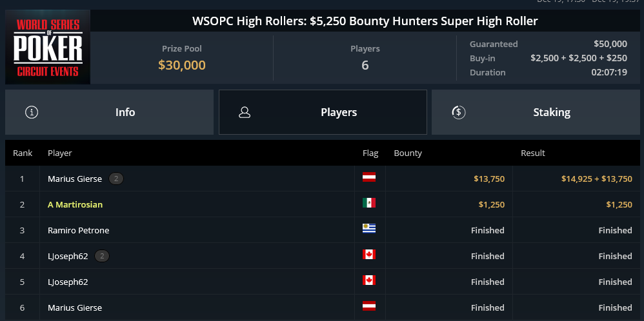Screen dimensions: 644x321
Task: Click the Info tab circle-i icon
Action: pos(32,112)
